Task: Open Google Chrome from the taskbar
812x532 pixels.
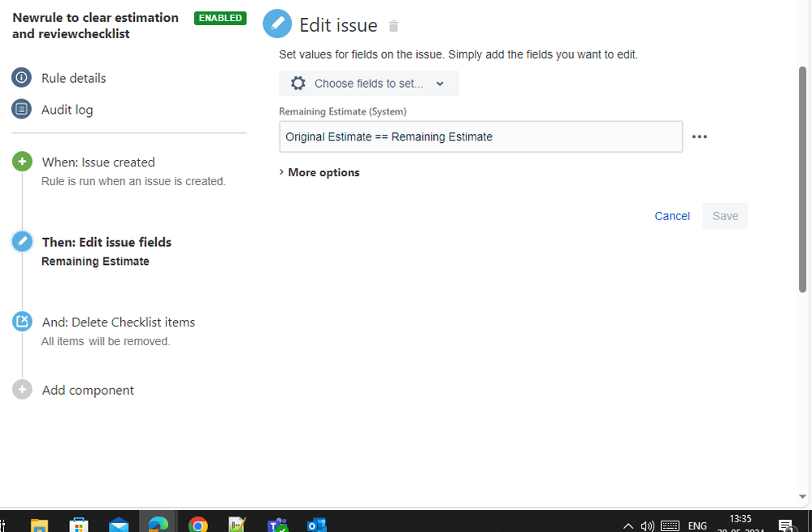Action: pos(198,525)
